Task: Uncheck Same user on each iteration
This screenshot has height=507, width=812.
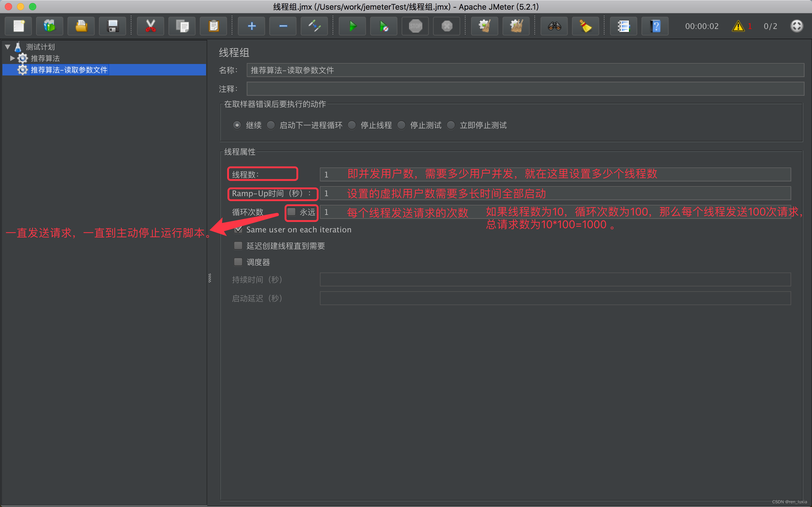Action: point(238,229)
